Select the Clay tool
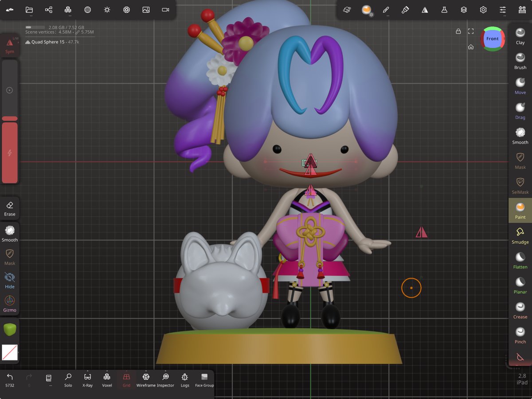 [520, 36]
